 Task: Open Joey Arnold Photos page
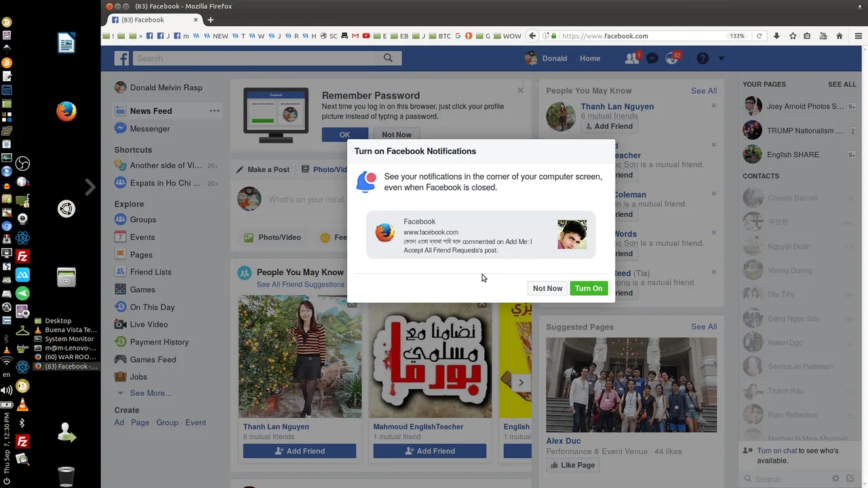pos(799,106)
